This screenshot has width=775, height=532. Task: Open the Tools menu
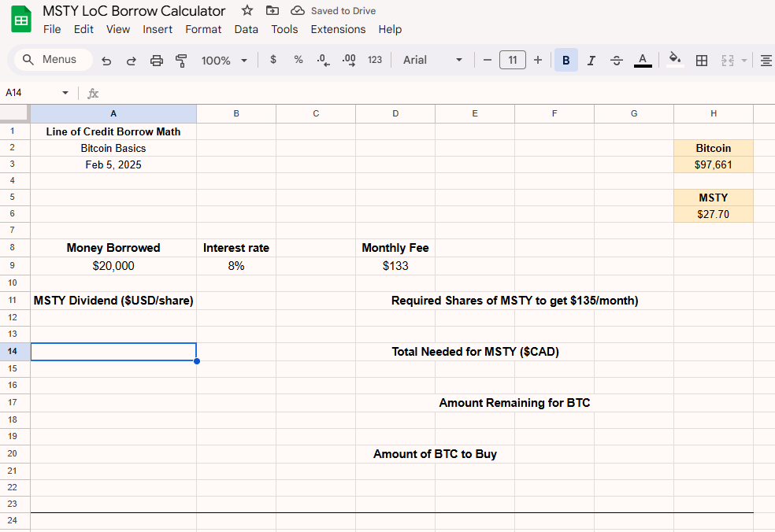pos(284,29)
